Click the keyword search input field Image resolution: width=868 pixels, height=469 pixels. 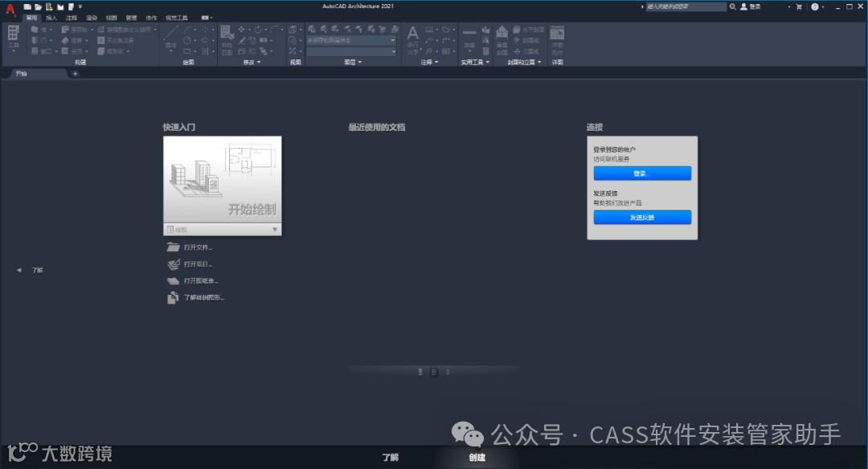pyautogui.click(x=686, y=6)
